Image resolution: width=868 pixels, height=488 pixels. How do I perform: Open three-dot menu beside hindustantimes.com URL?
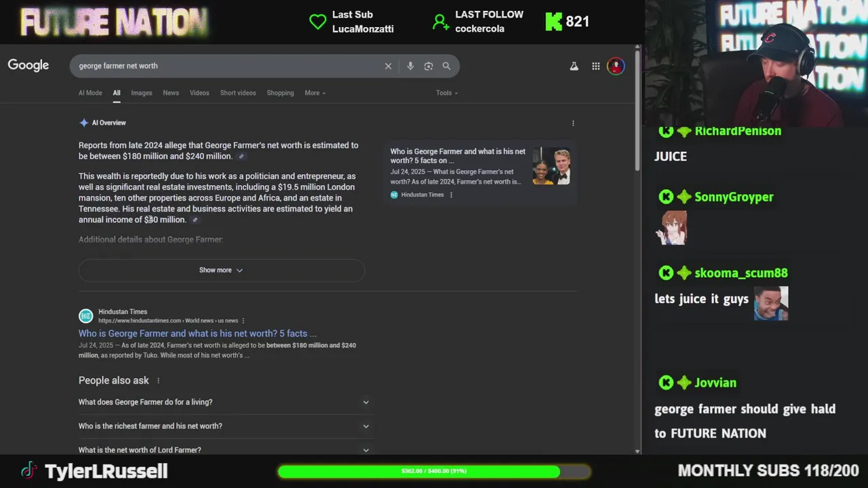tap(243, 321)
